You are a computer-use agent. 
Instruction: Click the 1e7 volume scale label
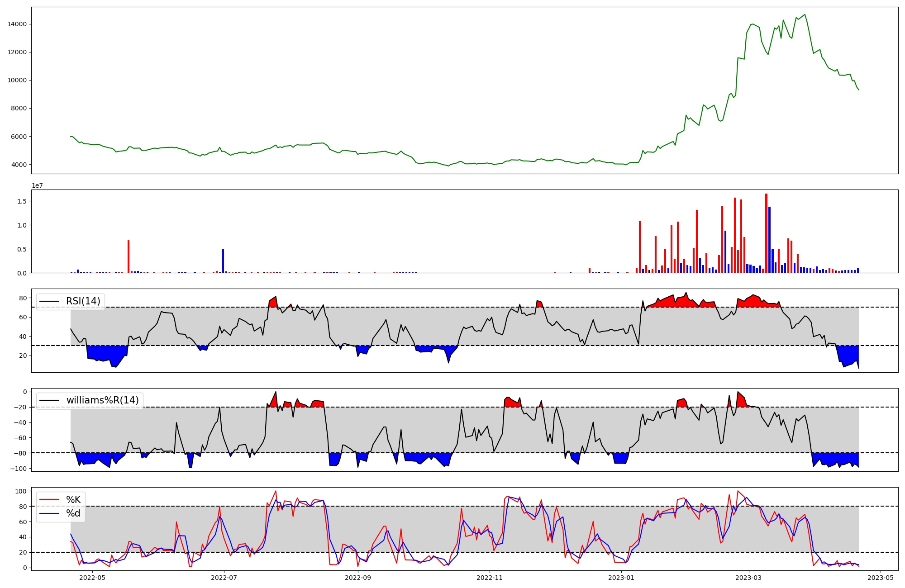coord(38,185)
